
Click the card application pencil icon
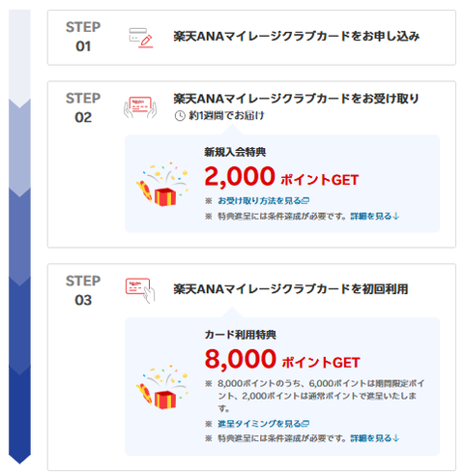pyautogui.click(x=141, y=38)
